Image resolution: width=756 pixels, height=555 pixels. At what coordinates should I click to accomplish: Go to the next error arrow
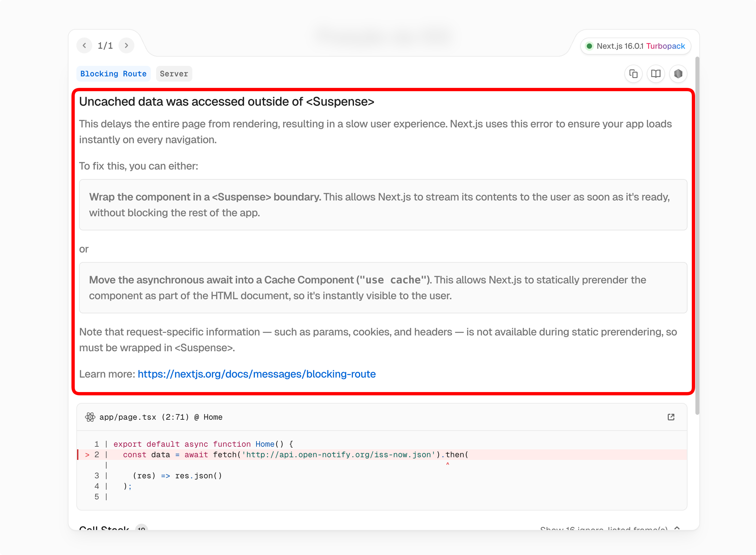pyautogui.click(x=126, y=45)
